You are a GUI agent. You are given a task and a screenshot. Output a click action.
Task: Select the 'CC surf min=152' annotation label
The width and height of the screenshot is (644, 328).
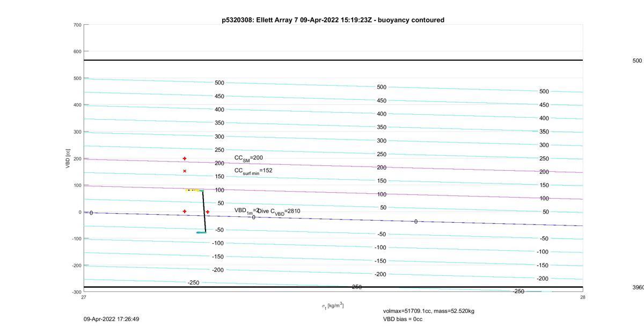pyautogui.click(x=253, y=171)
